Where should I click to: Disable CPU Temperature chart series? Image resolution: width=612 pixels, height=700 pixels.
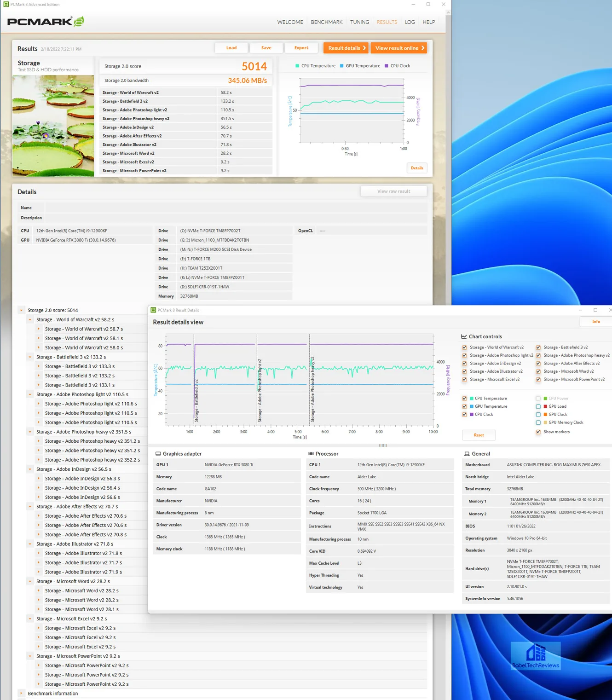[464, 399]
